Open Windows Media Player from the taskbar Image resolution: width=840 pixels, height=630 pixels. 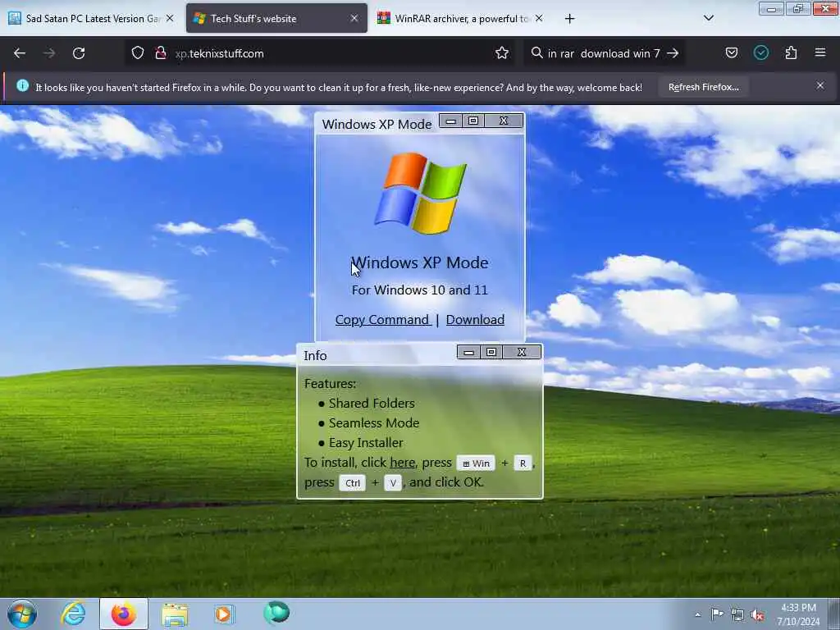(x=224, y=614)
